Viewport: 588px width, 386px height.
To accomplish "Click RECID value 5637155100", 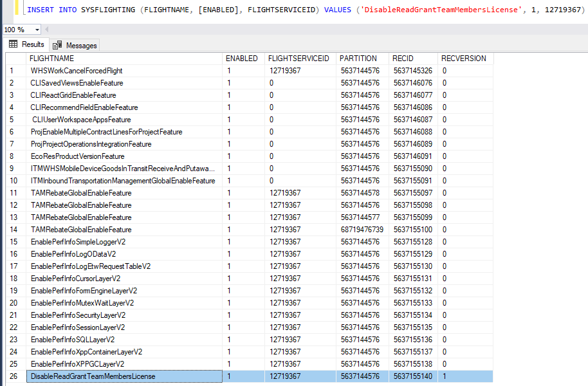I will coord(413,230).
